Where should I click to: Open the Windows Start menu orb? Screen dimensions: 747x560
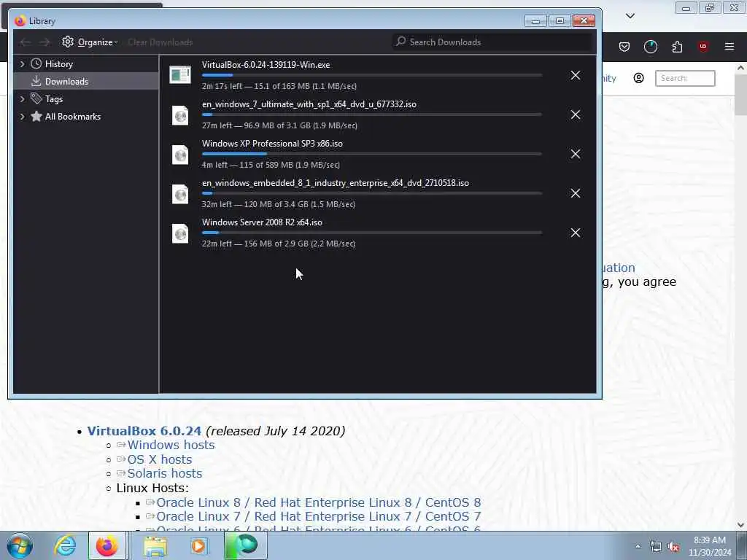(20, 545)
